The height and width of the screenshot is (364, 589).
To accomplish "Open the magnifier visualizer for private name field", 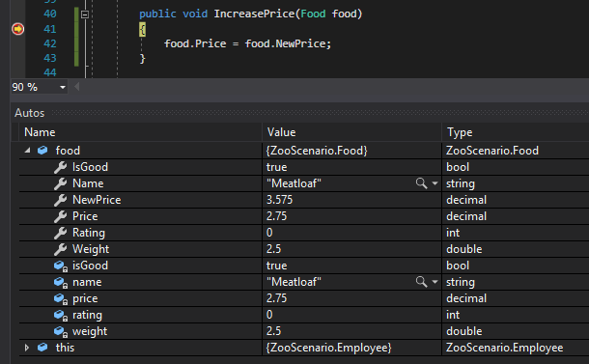I will (421, 282).
